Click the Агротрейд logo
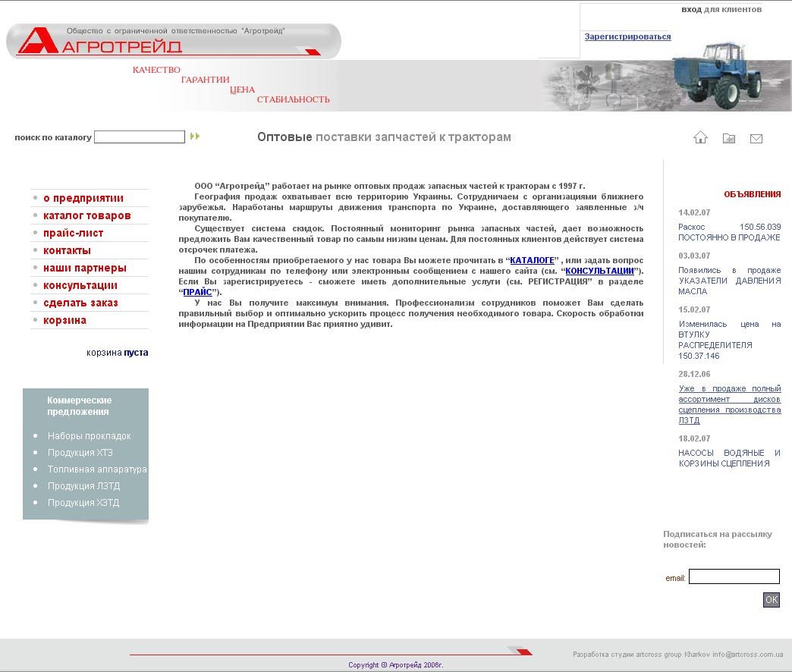 (173, 41)
